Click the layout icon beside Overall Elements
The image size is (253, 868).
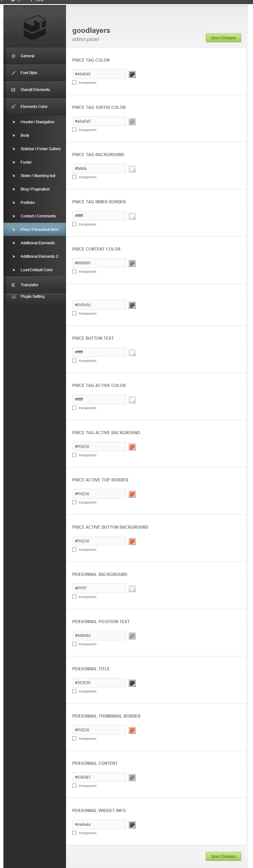pos(13,90)
